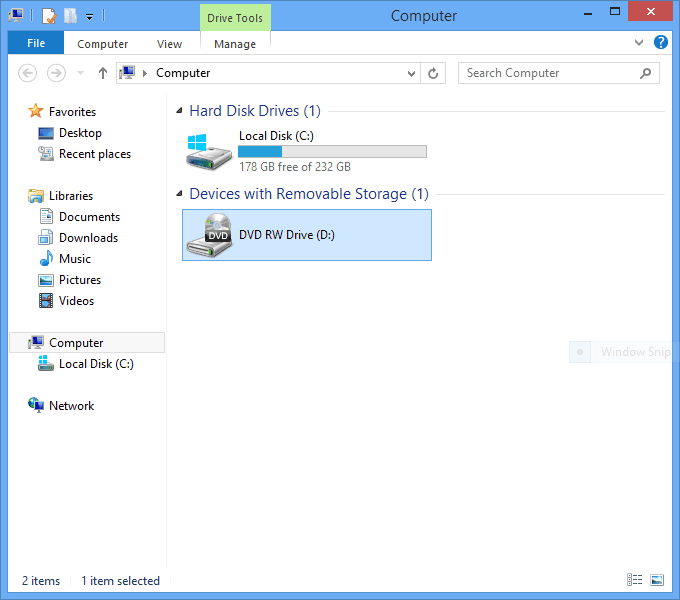680x600 pixels.
Task: Open Help with the question mark icon
Action: click(x=660, y=42)
